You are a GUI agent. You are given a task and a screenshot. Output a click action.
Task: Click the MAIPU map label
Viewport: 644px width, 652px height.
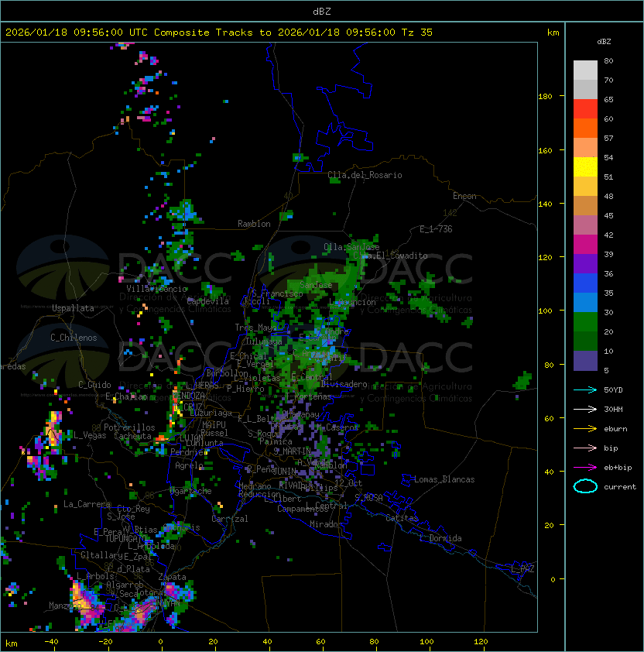[x=214, y=425]
